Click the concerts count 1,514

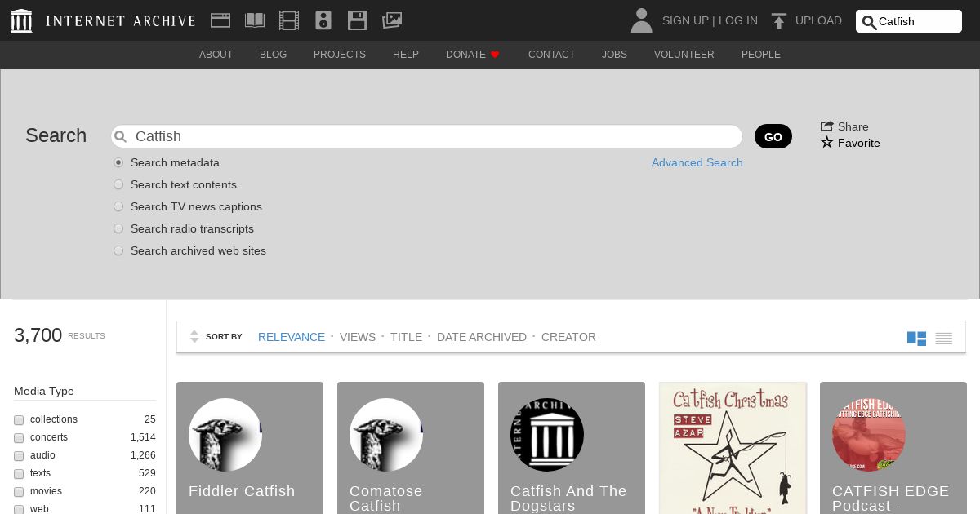pyautogui.click(x=143, y=437)
